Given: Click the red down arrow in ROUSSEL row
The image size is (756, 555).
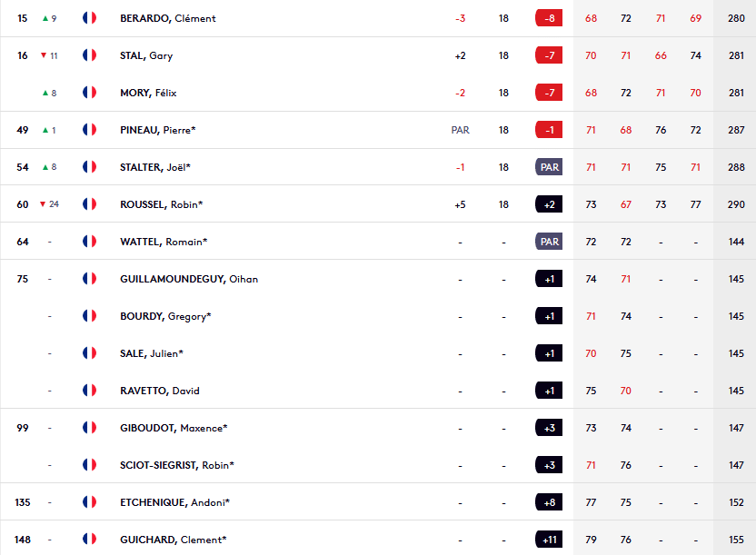Looking at the screenshot, I should pyautogui.click(x=43, y=204).
